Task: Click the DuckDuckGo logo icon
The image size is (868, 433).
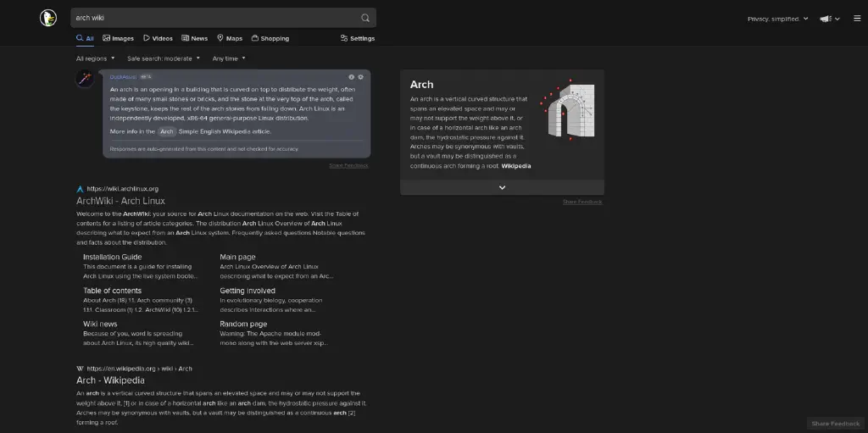Action: point(48,18)
